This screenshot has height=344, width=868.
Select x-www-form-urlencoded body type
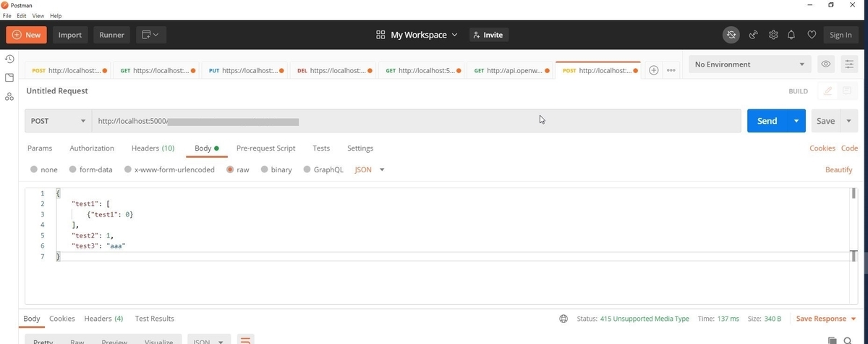169,169
